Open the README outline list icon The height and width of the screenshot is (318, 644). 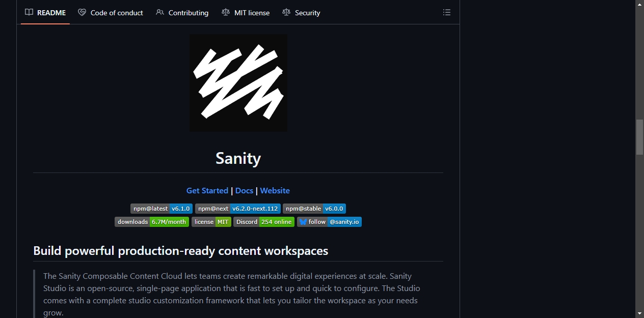click(x=447, y=13)
